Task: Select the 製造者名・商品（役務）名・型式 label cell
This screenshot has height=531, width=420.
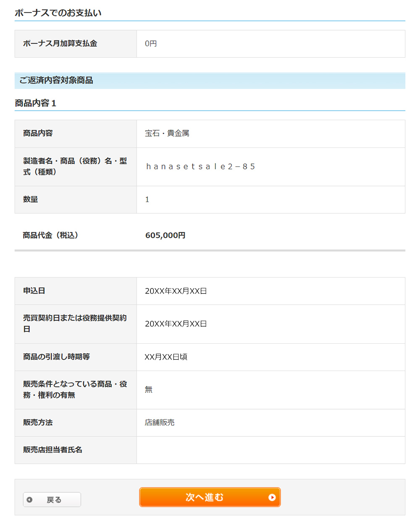Action: [76, 166]
